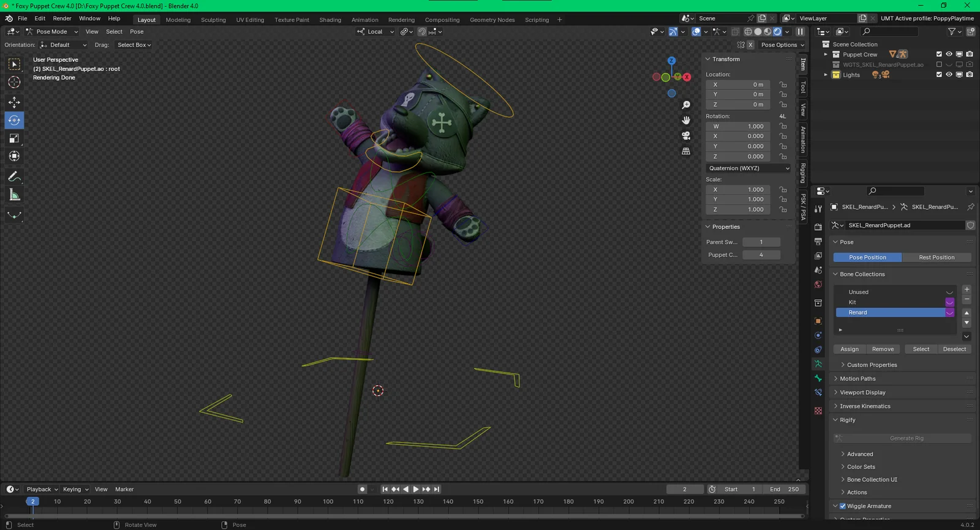Open Local transform orientation dropdown
Viewport: 980px width, 530px height.
(x=375, y=32)
